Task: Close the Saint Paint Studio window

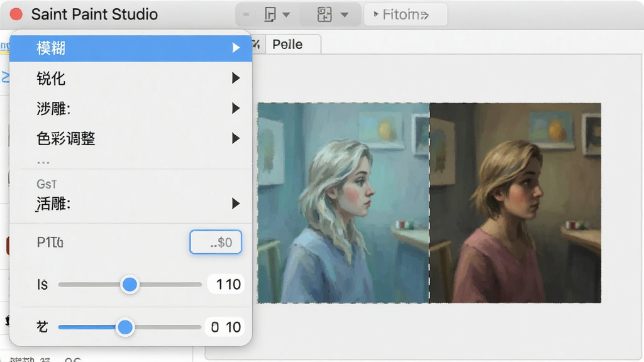Action: coord(16,14)
